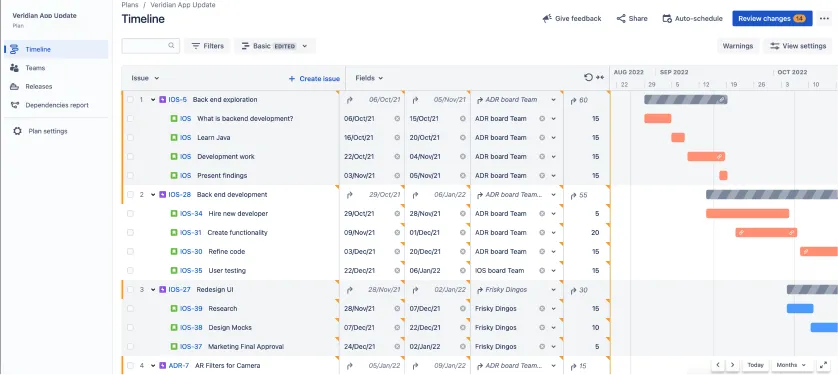Image resolution: width=839 pixels, height=375 pixels.
Task: Open team dropdown on Research row
Action: click(553, 309)
